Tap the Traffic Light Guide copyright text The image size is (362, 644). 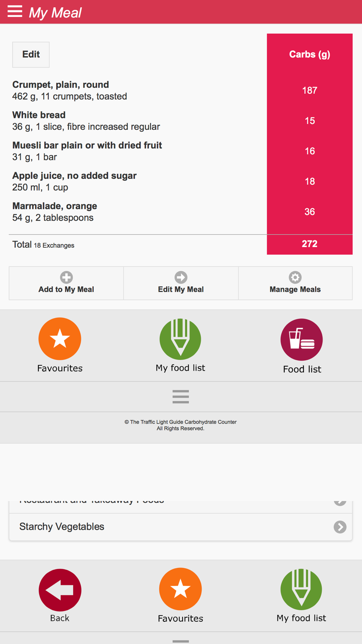pos(181,425)
